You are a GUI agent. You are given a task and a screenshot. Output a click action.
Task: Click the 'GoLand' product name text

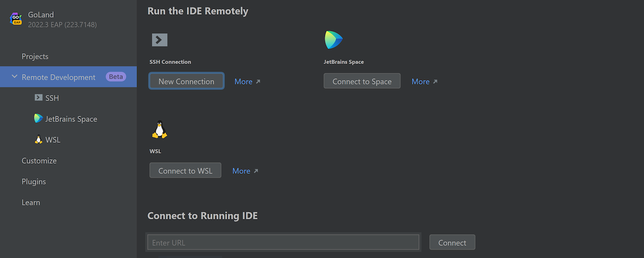point(41,15)
